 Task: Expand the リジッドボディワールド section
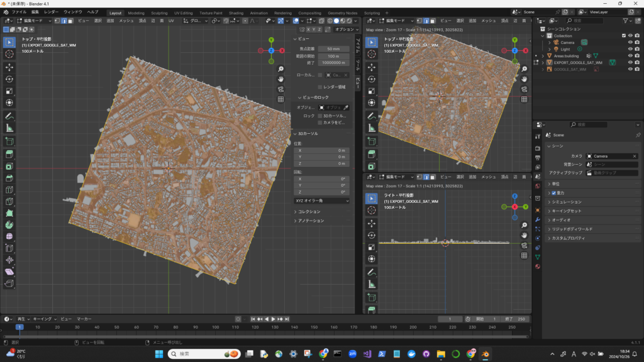(572, 229)
